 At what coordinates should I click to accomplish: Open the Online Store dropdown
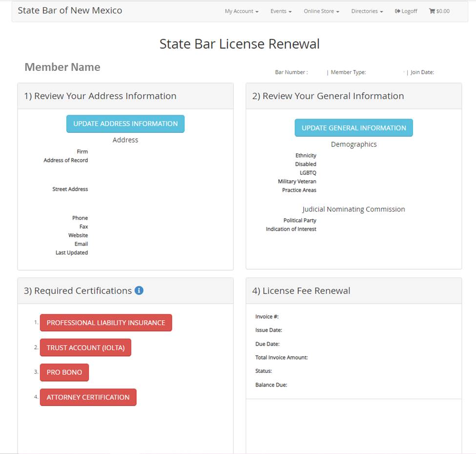[x=321, y=11]
